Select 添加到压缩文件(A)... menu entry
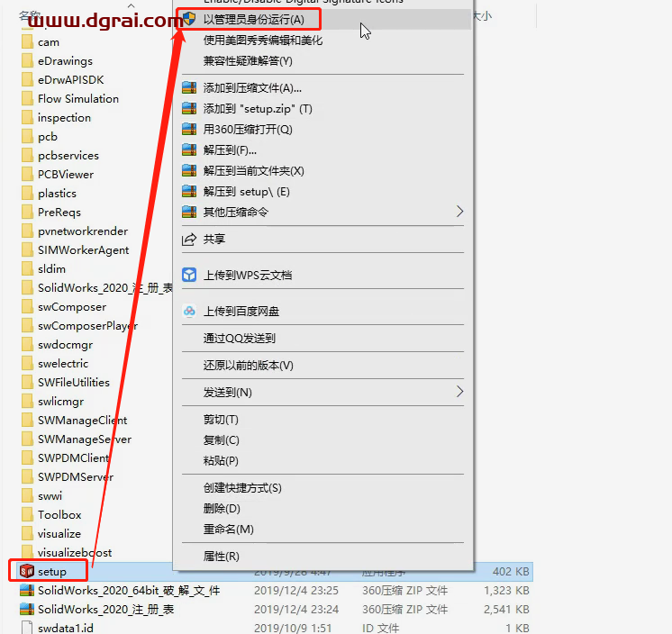The width and height of the screenshot is (672, 634). (252, 88)
